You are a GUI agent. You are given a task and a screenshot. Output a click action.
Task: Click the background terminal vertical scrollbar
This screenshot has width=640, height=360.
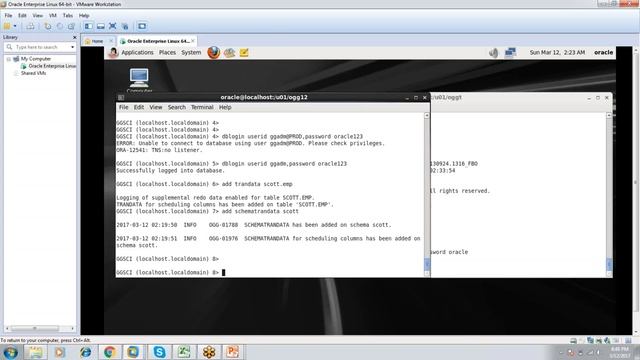(609, 195)
